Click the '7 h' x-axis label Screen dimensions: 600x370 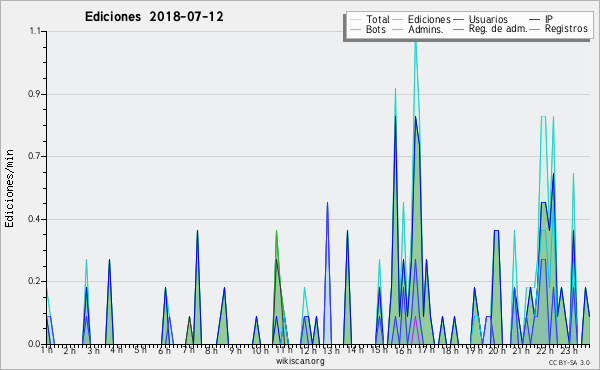pos(188,350)
